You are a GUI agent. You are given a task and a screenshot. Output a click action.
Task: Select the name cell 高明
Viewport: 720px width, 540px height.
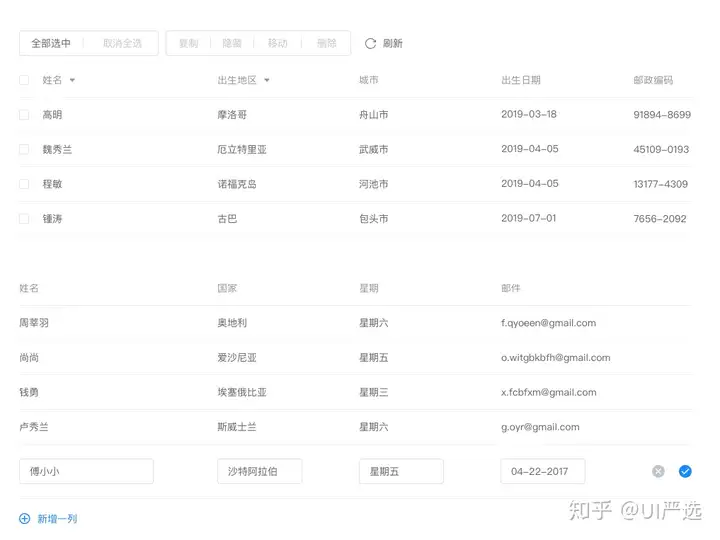(x=52, y=115)
